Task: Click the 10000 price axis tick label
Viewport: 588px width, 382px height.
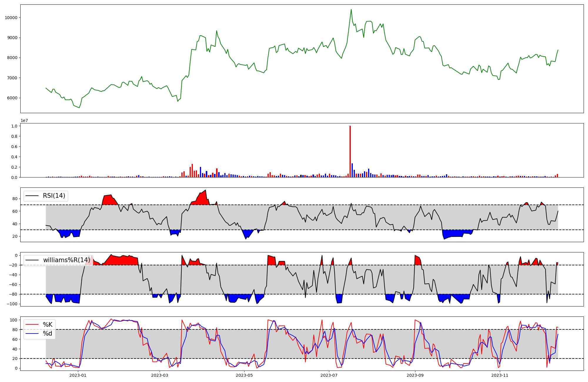Action: [11, 18]
